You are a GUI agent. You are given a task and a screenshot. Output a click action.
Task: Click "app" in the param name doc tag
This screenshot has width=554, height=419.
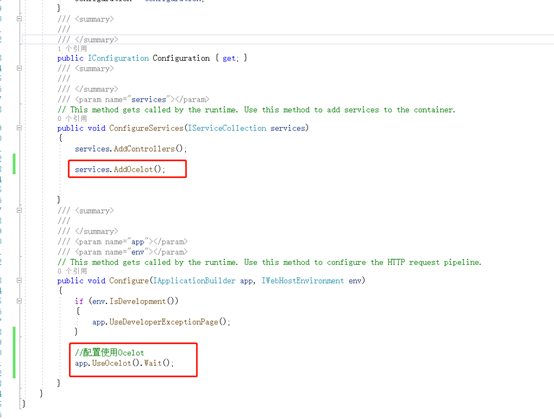pyautogui.click(x=138, y=242)
